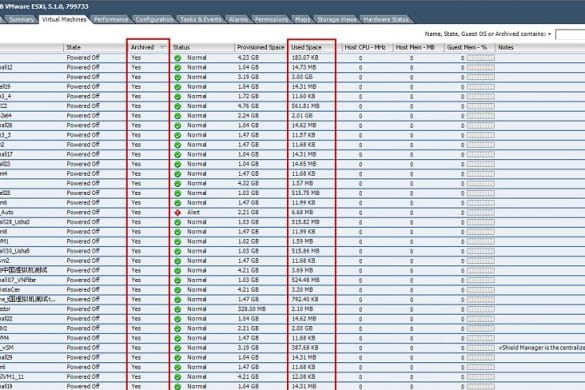Viewport: 585px width, 390px height.
Task: Sort by Host Mem - MB header
Action: (x=415, y=47)
